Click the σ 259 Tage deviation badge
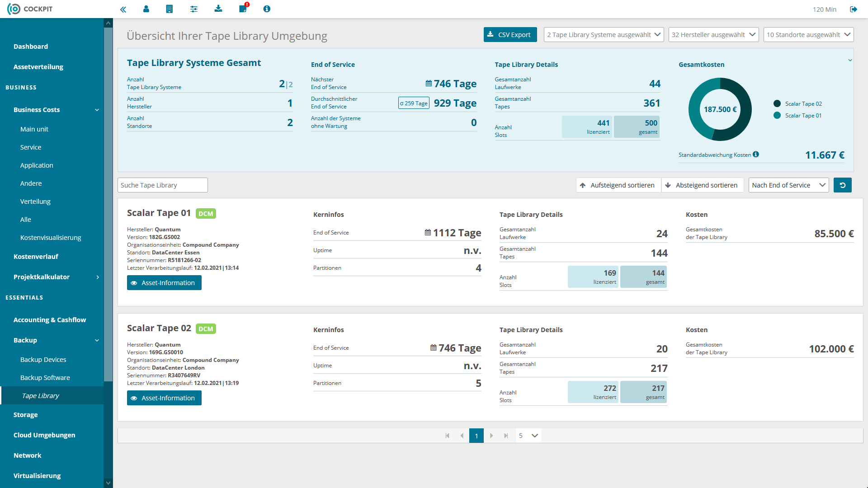The width and height of the screenshot is (868, 488). [x=414, y=103]
